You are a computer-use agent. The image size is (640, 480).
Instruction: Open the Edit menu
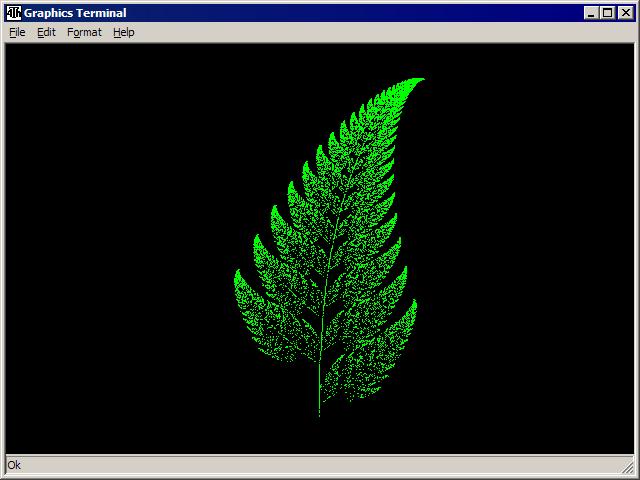click(x=46, y=32)
